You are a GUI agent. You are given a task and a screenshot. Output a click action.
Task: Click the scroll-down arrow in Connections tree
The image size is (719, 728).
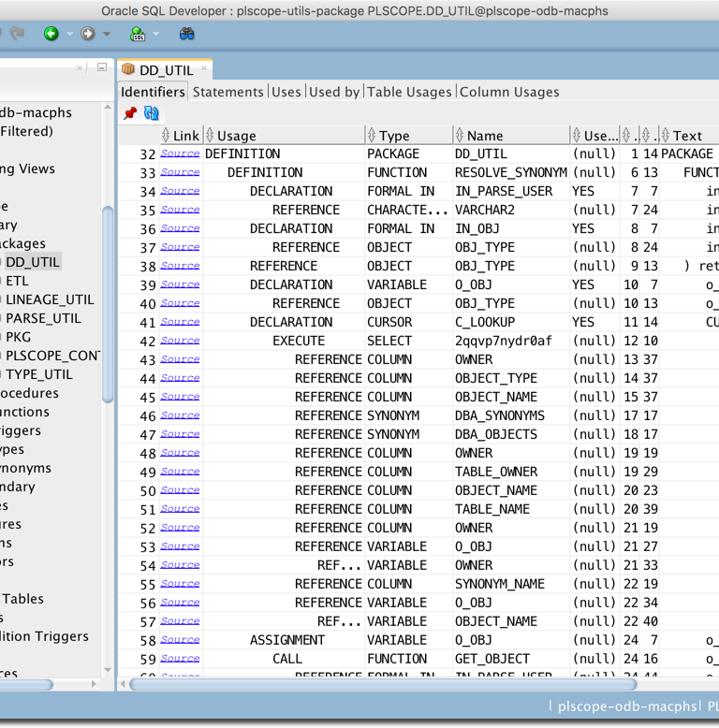[108, 669]
